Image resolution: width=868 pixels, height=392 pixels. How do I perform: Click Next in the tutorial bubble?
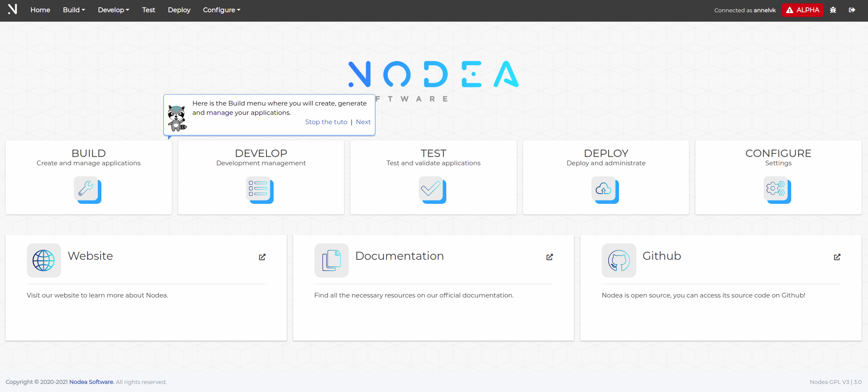pos(363,122)
